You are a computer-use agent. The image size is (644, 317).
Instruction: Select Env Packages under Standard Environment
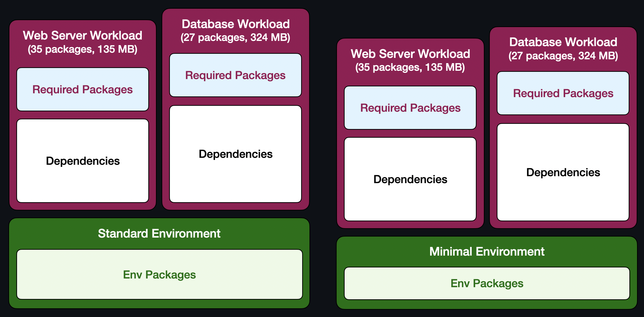tap(159, 274)
